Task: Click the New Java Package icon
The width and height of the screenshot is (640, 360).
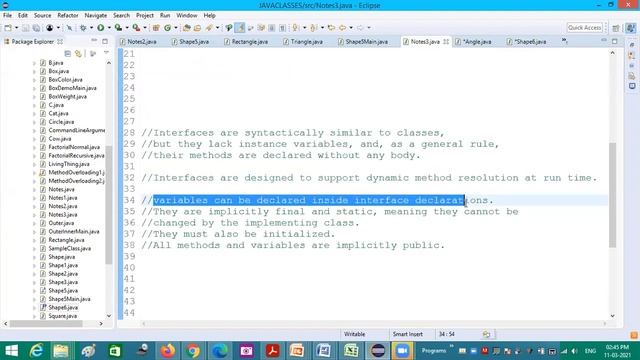Action: point(156,28)
